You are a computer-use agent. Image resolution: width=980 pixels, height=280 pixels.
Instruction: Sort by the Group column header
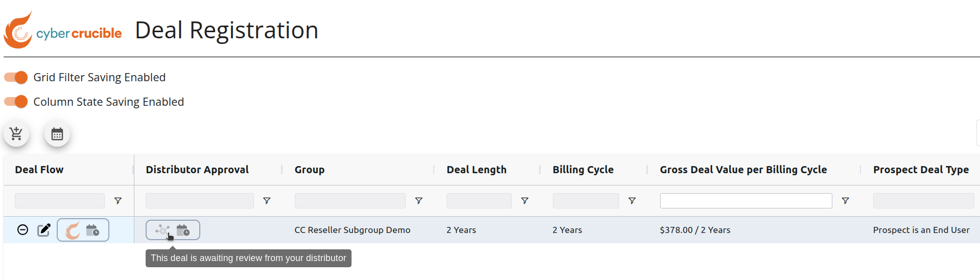pyautogui.click(x=310, y=170)
